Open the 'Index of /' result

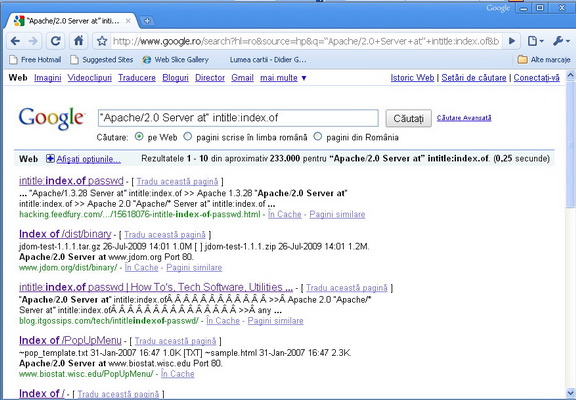[x=42, y=393]
